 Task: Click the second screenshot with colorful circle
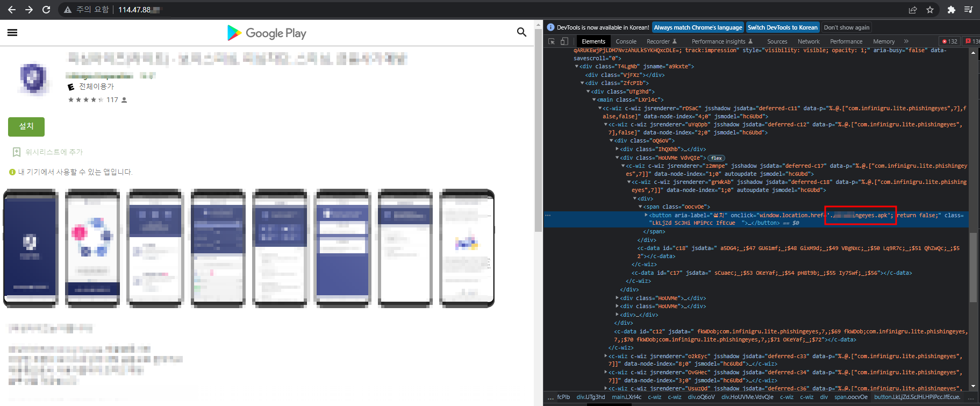92,248
